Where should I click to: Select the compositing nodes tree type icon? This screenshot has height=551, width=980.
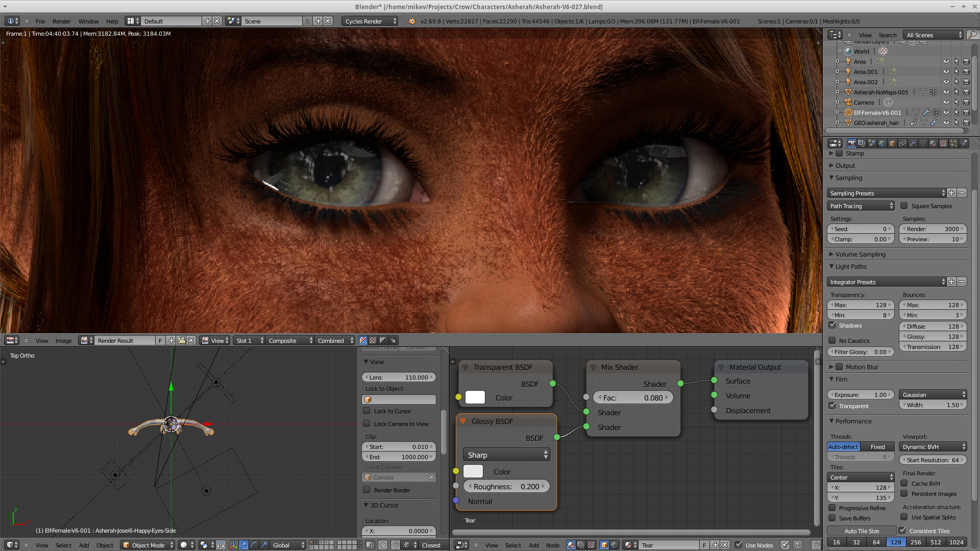click(x=581, y=545)
